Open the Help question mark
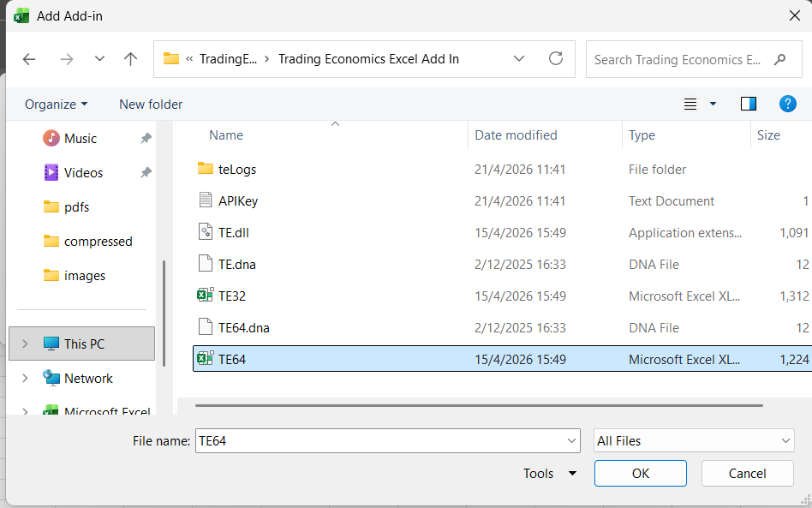Screen dimensions: 812x508 [788, 105]
